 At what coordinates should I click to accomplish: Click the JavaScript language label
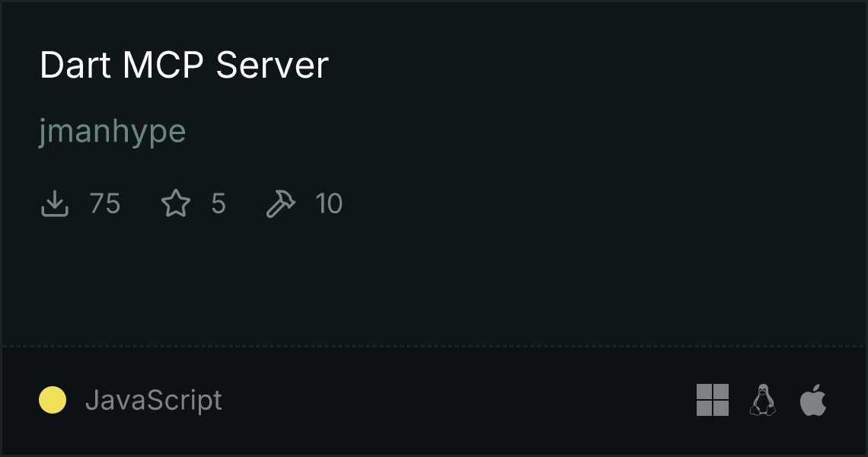153,400
